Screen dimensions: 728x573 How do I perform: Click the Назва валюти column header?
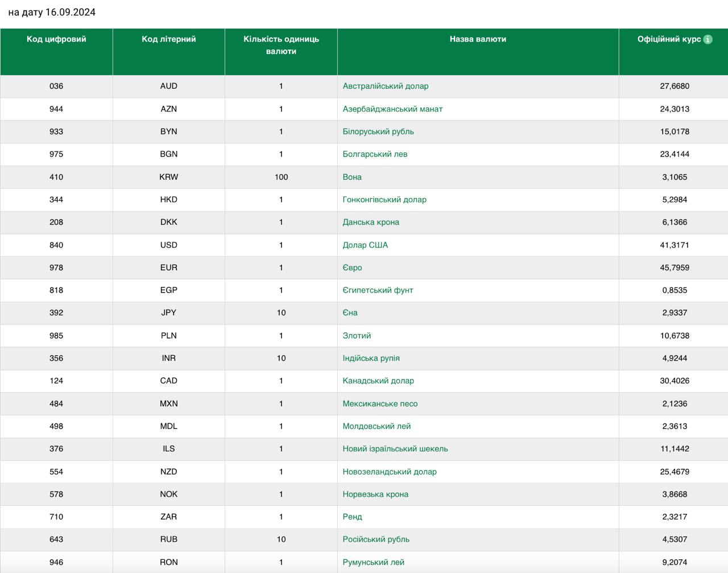pyautogui.click(x=478, y=39)
